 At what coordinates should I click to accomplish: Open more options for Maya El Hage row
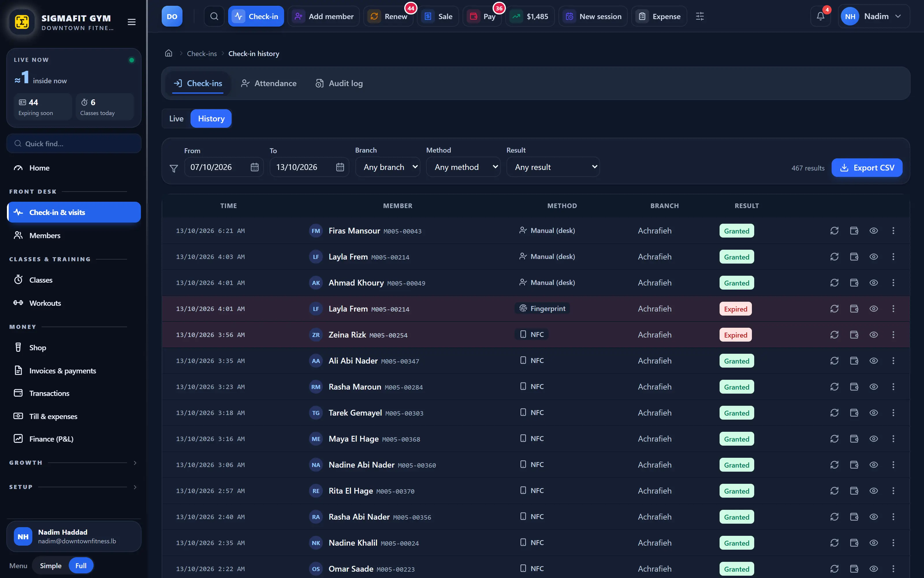[x=893, y=438]
